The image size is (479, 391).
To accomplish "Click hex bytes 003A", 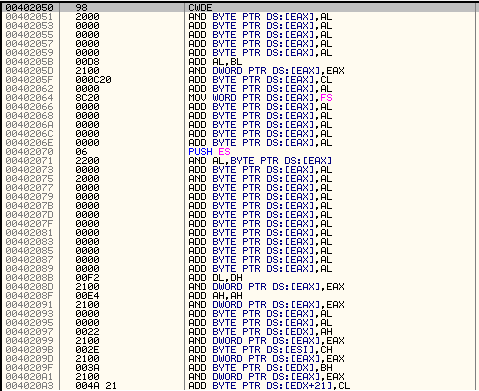I will coord(87,368).
